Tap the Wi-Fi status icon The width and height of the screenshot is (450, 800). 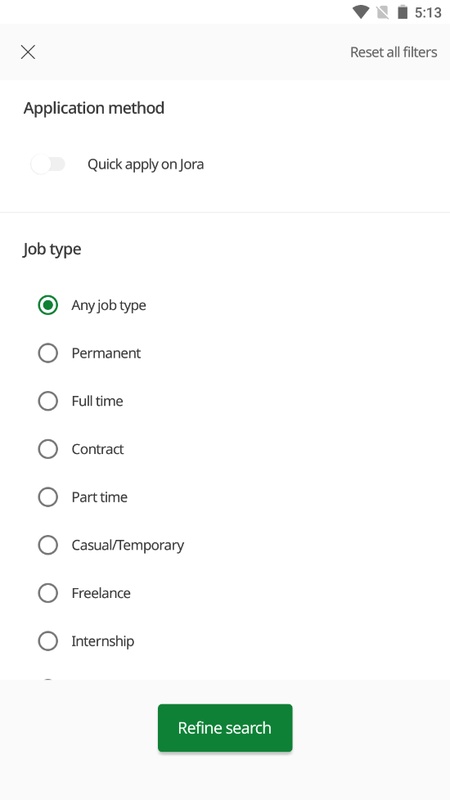tap(361, 12)
